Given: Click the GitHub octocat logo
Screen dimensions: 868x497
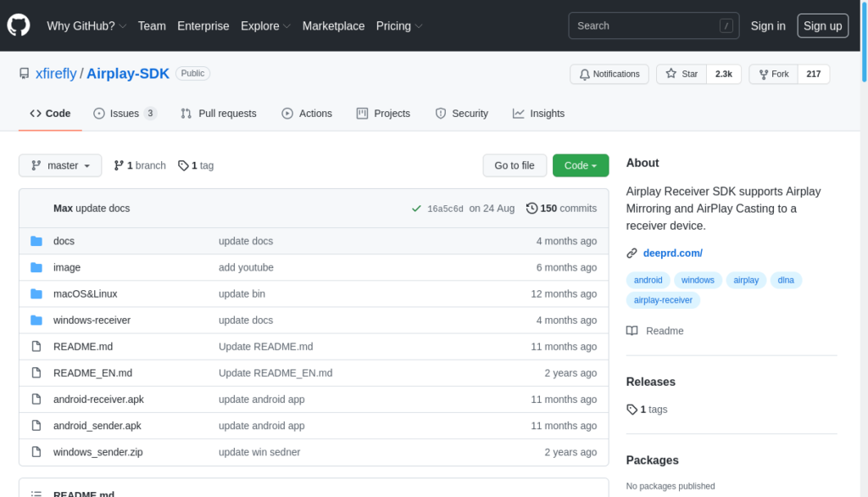Looking at the screenshot, I should [19, 25].
